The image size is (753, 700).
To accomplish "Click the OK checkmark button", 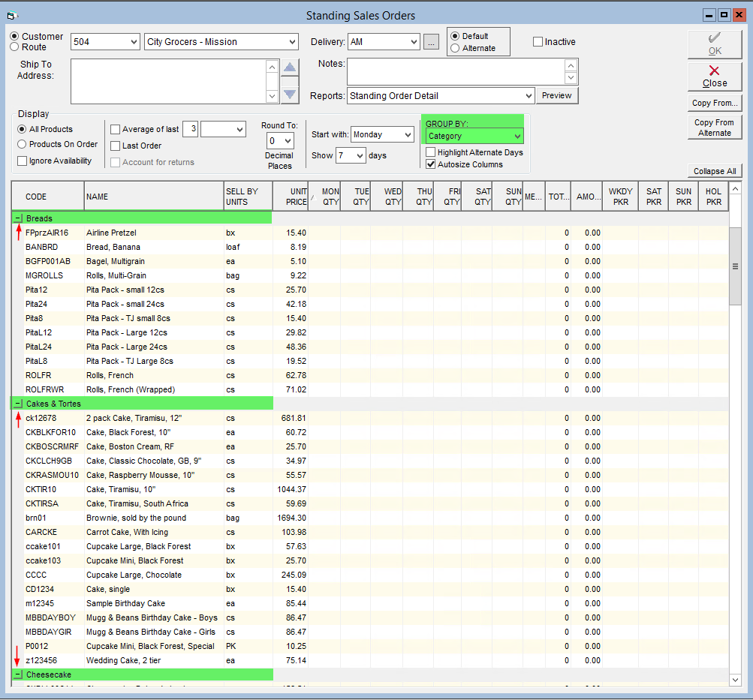I will pos(715,44).
